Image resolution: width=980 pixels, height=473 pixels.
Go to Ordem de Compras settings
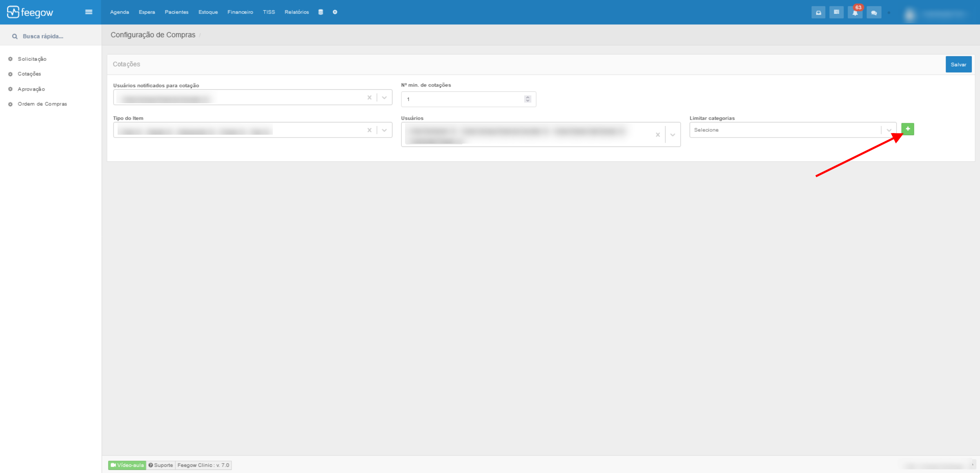[42, 104]
